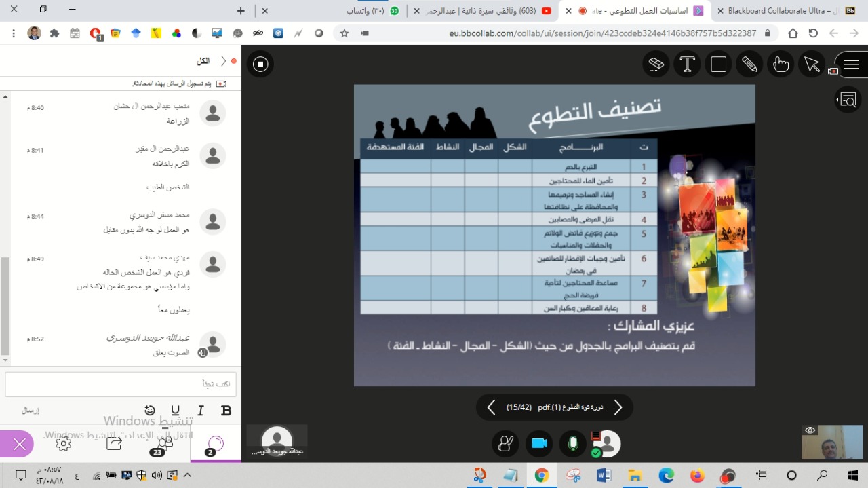This screenshot has height=488, width=868.
Task: Select the Text tool
Action: coord(687,64)
